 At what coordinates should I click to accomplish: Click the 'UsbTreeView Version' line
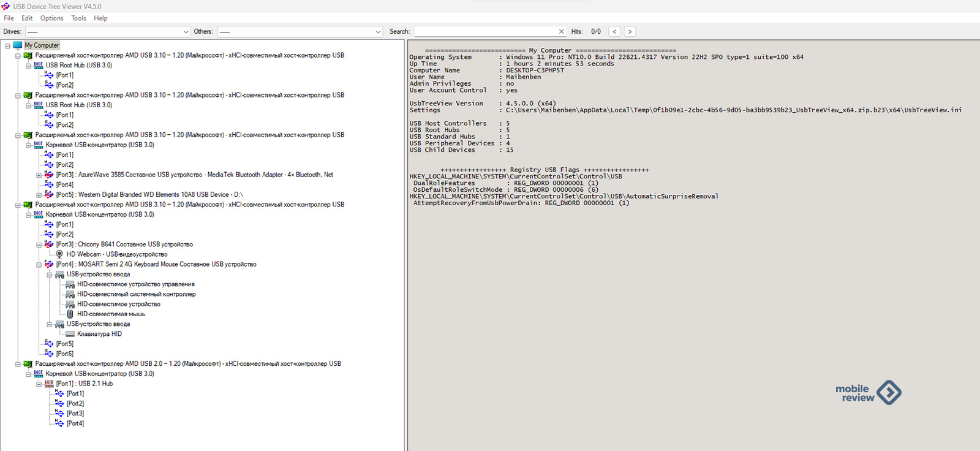pyautogui.click(x=483, y=104)
